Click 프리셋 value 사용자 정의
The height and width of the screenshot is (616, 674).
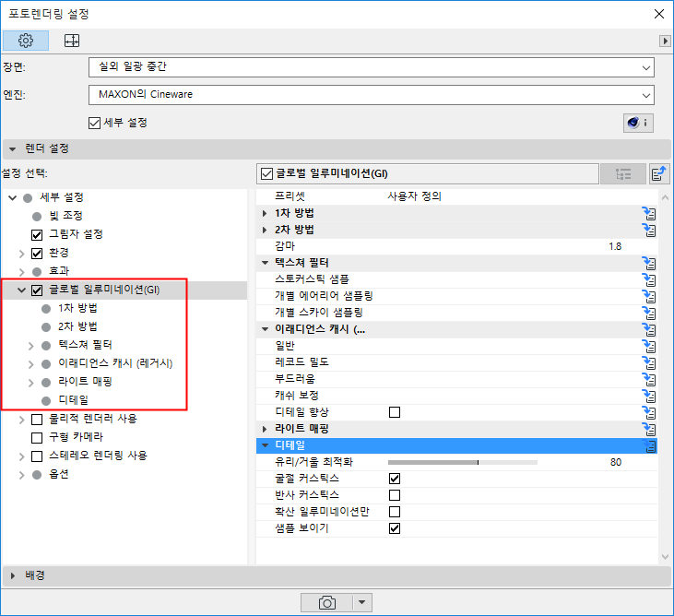[414, 196]
